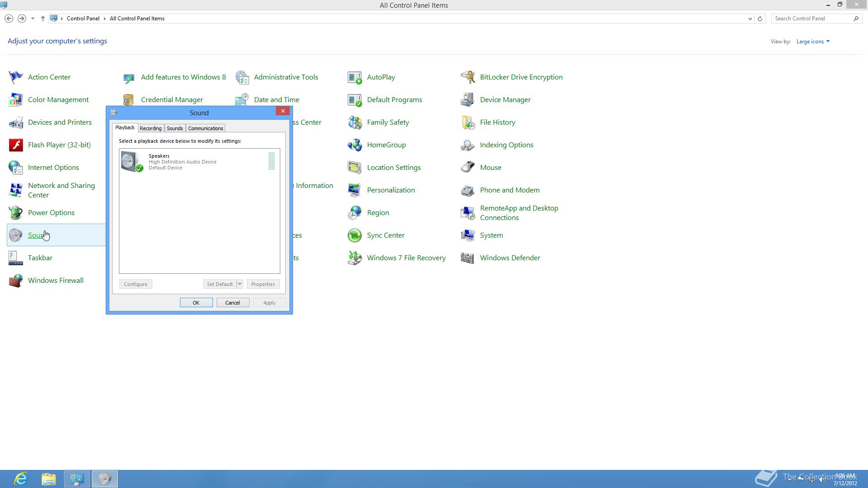Close the Sound dialog window

pyautogui.click(x=283, y=111)
